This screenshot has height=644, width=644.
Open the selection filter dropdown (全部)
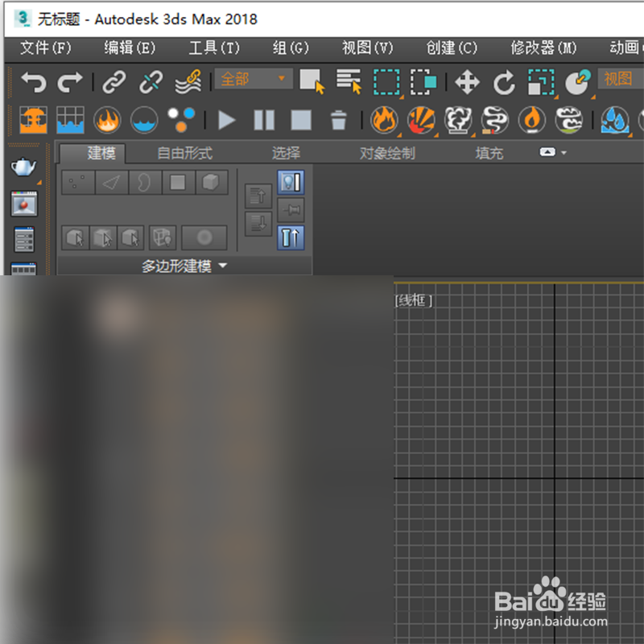(x=254, y=78)
